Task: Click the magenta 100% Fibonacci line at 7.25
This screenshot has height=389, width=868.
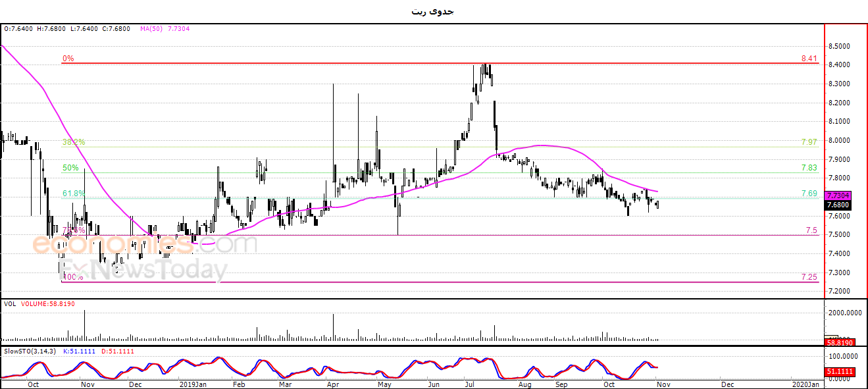Action: [440, 282]
